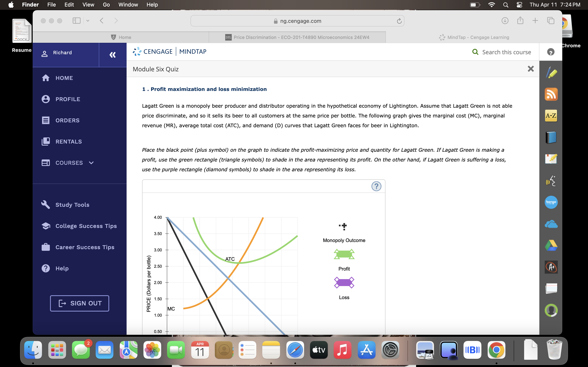The width and height of the screenshot is (588, 367).
Task: Open the Go menu in the menu bar
Action: 106,5
